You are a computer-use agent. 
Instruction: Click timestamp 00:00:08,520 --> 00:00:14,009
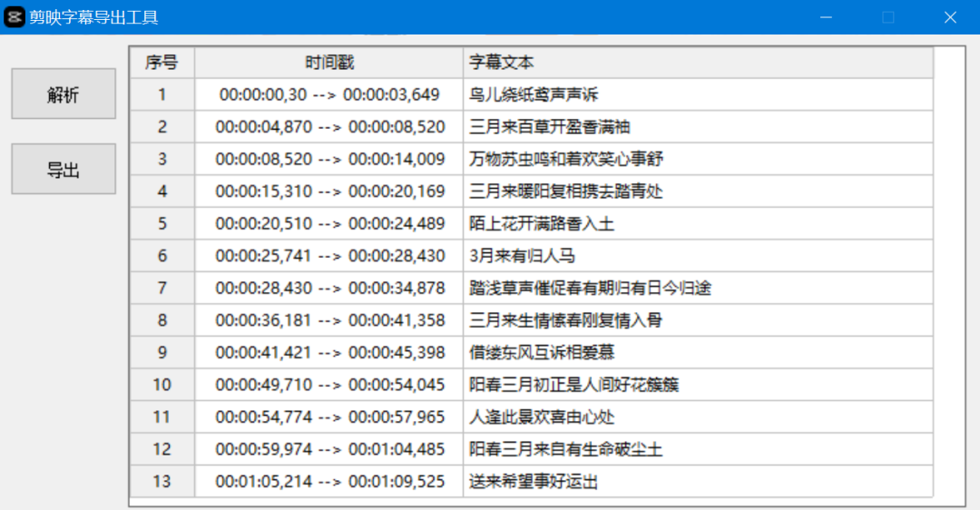(x=330, y=159)
